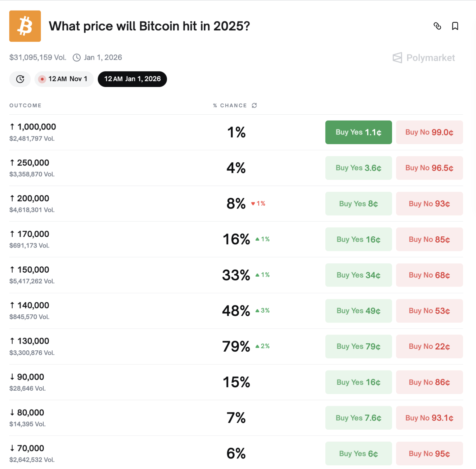Image resolution: width=476 pixels, height=469 pixels.
Task: Copy the market link using the chain icon
Action: coord(438,26)
